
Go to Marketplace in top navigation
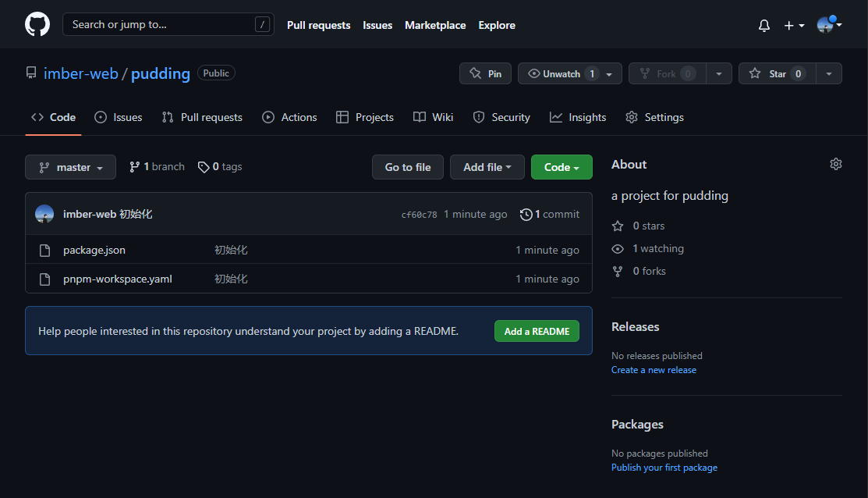pyautogui.click(x=435, y=26)
